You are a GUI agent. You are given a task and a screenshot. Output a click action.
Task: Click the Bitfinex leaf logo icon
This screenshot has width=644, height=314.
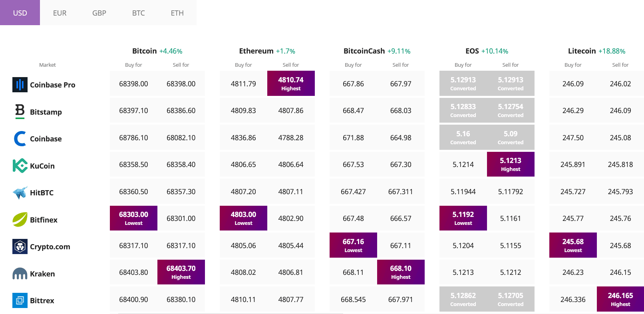pyautogui.click(x=20, y=220)
